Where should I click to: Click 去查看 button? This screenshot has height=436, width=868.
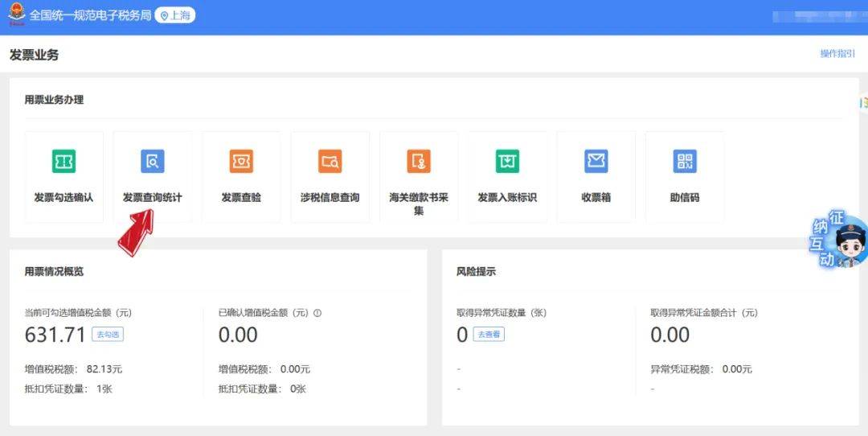tap(489, 335)
